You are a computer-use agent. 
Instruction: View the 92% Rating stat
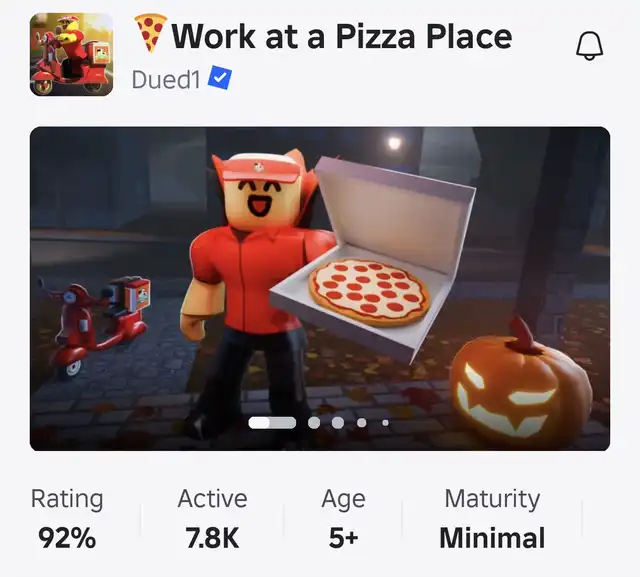(67, 519)
